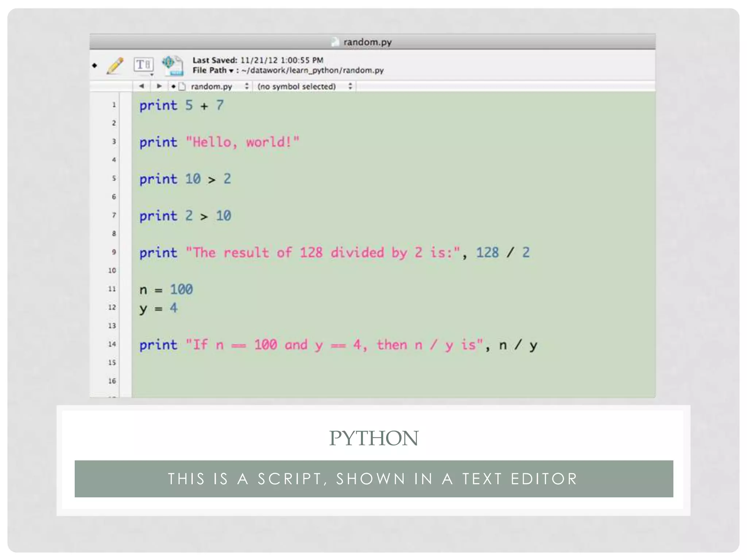Go to next document with right arrow
The height and width of the screenshot is (560, 747).
pyautogui.click(x=159, y=86)
